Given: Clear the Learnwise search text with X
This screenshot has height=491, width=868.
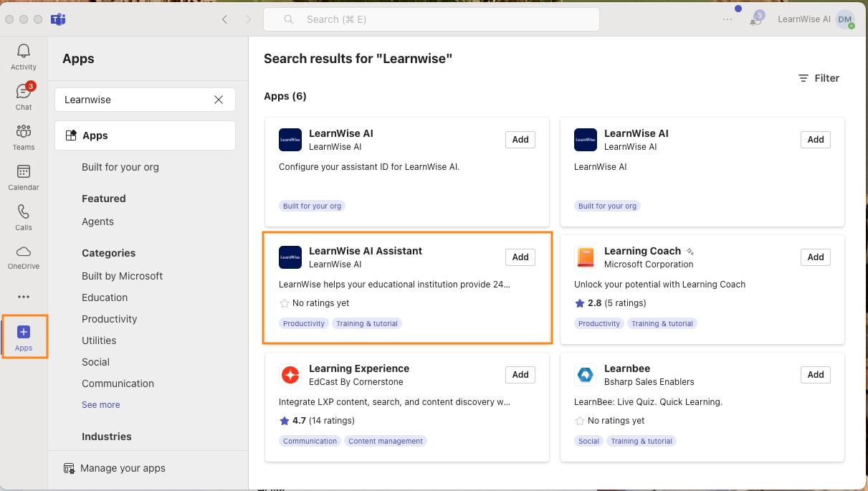Looking at the screenshot, I should tap(219, 100).
